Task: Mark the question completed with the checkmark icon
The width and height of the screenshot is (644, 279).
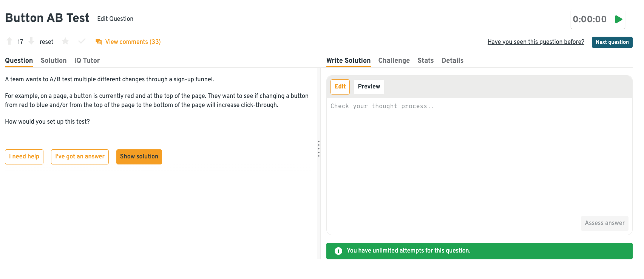Action: (x=82, y=41)
